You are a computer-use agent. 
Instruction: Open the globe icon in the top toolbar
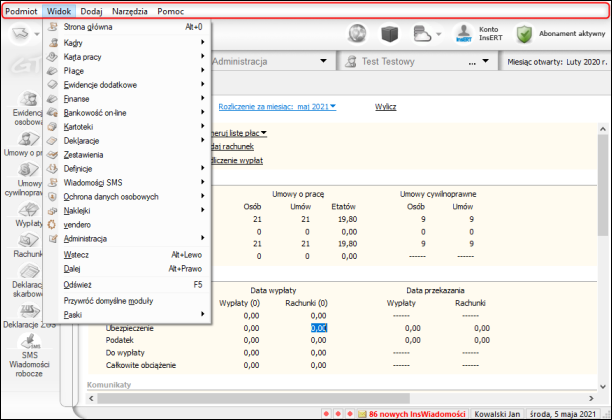[357, 34]
